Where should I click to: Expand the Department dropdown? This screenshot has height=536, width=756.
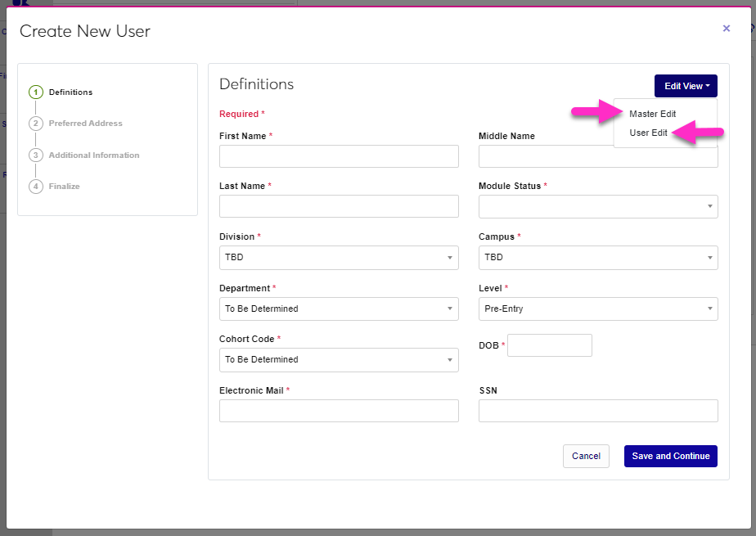click(x=339, y=309)
